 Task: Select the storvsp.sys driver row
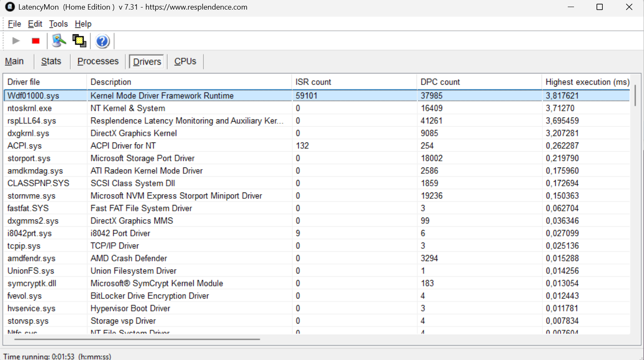pyautogui.click(x=317, y=321)
